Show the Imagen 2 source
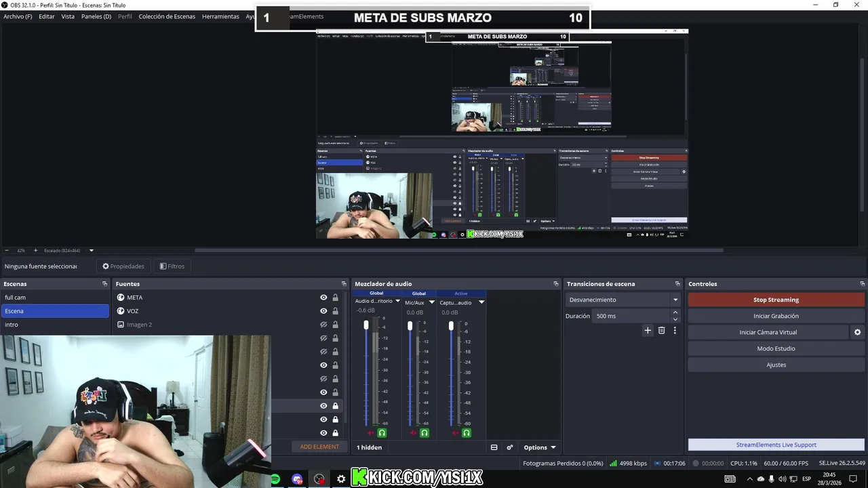 (323, 325)
